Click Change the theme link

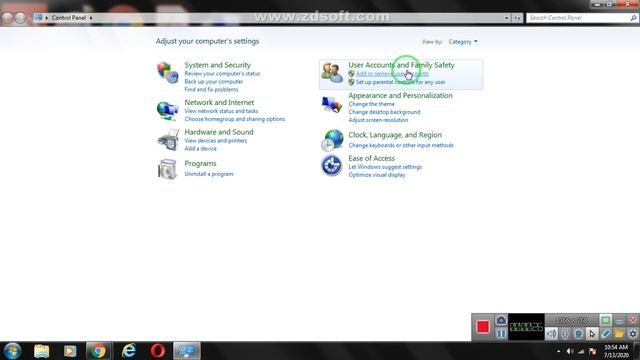coord(371,104)
